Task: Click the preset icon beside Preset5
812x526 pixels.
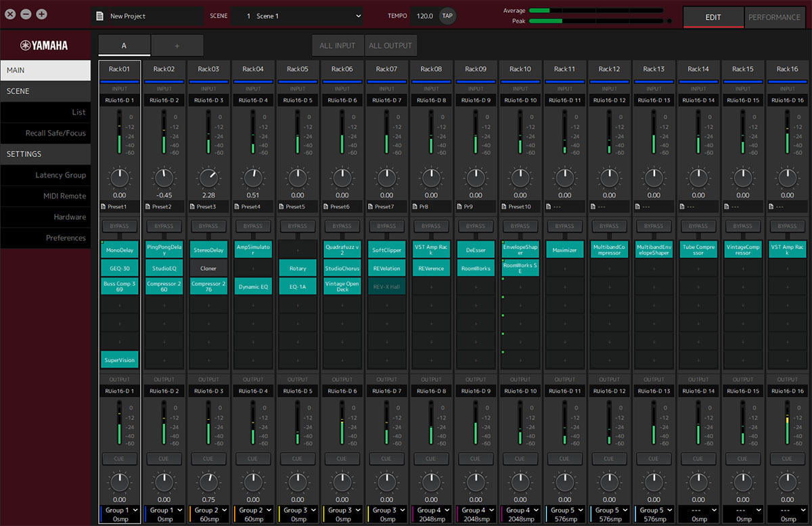Action: pyautogui.click(x=281, y=206)
